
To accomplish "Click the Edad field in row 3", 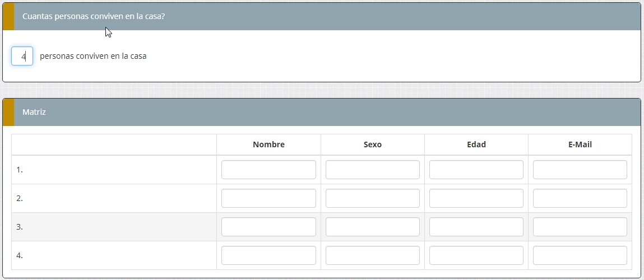I will (476, 227).
